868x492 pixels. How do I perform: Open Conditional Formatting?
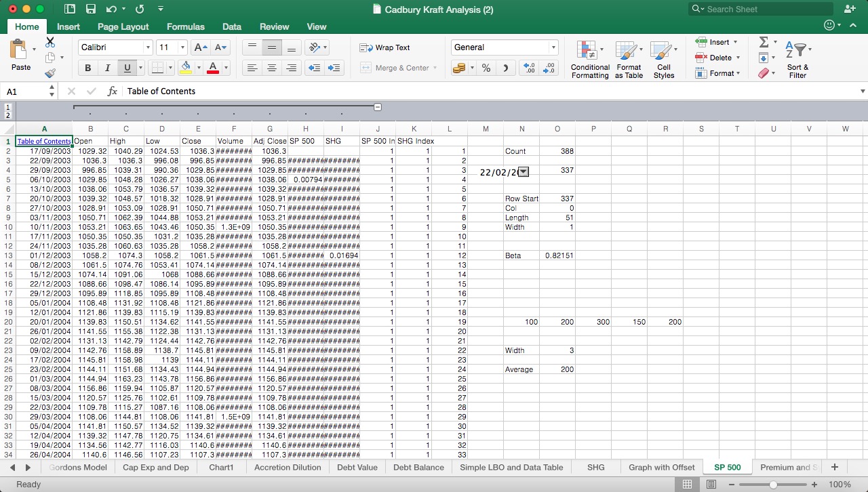tap(589, 59)
